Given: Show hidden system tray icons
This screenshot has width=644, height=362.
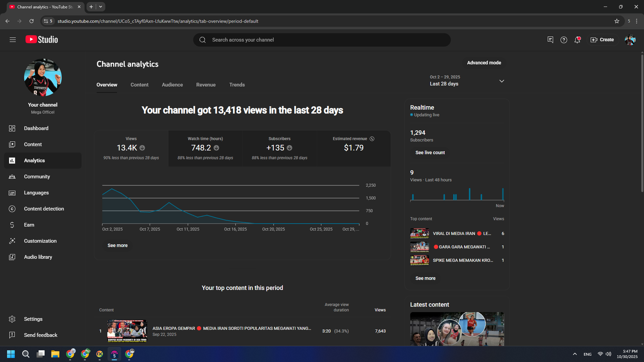Looking at the screenshot, I should [x=574, y=354].
